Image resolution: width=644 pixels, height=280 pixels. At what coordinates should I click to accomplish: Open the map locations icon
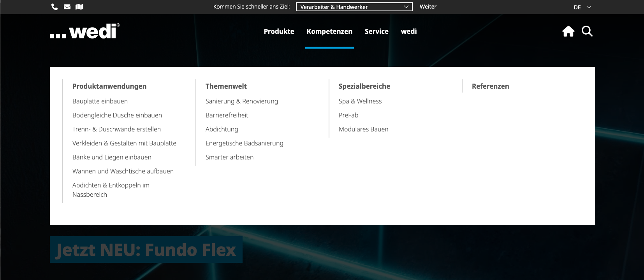[79, 7]
